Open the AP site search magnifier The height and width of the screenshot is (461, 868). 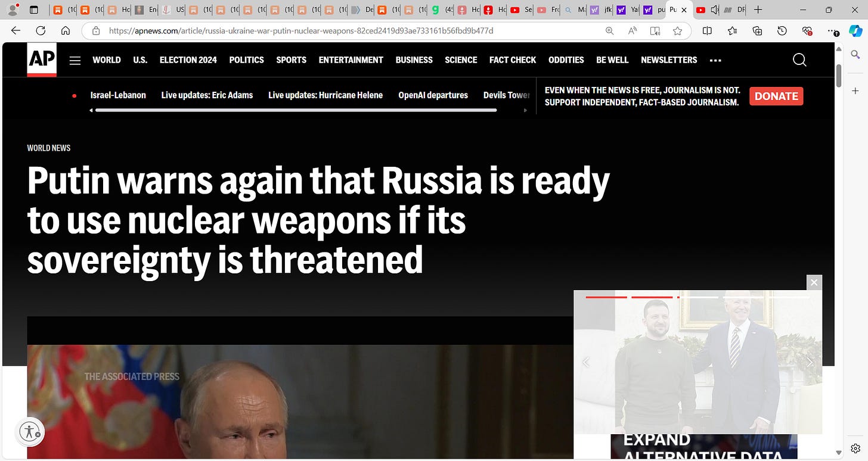pos(799,60)
